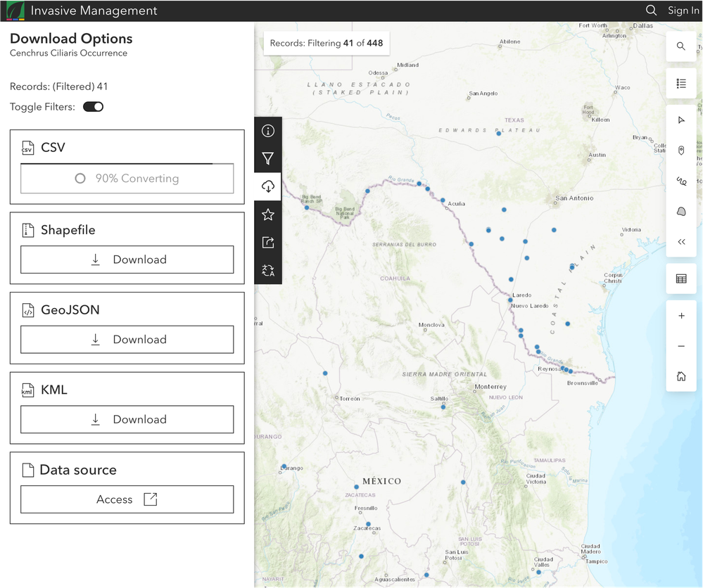Screen dimensions: 703x588
Task: Download the GeoJSON format
Action: pyautogui.click(x=127, y=340)
